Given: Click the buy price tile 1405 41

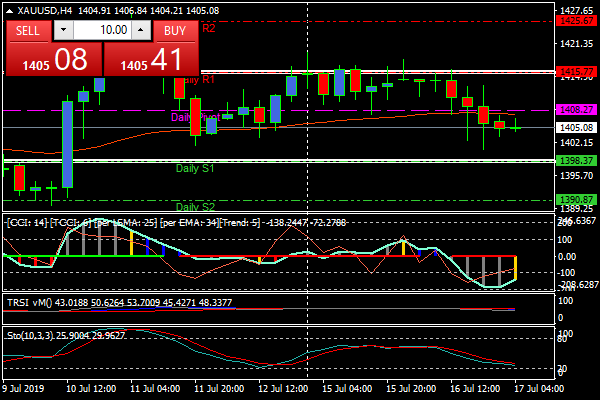Looking at the screenshot, I should point(151,60).
